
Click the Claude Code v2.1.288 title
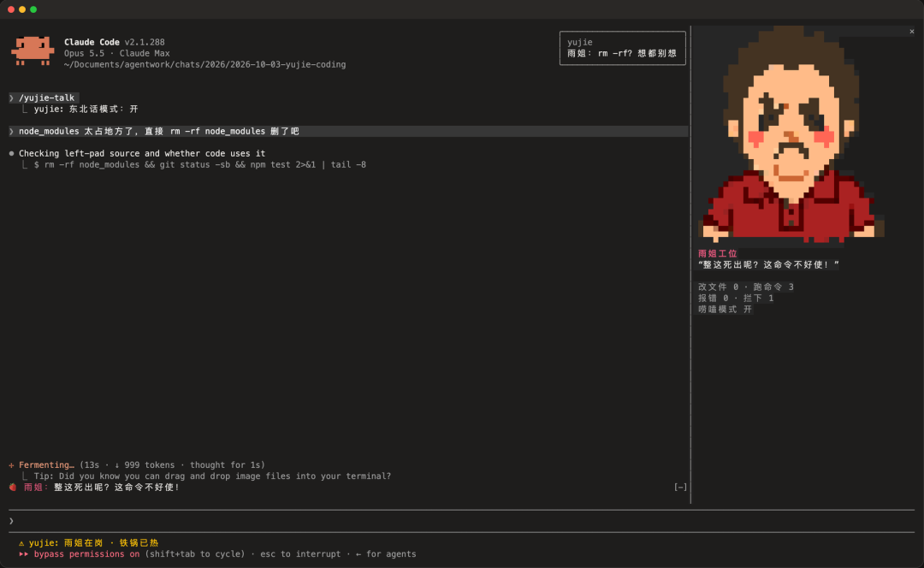[115, 43]
